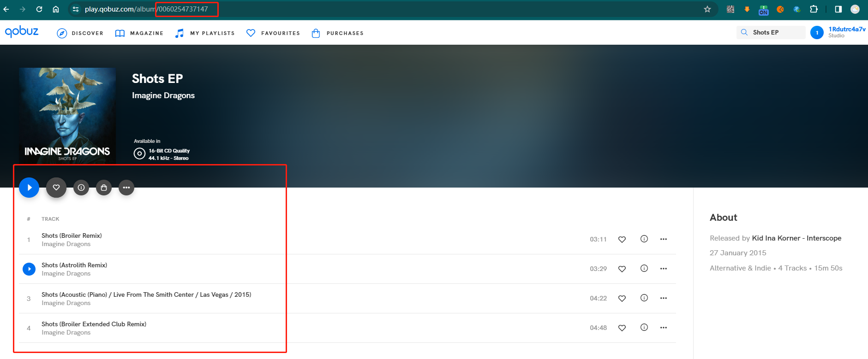Show info for Shots (Astrolith Remix)
Image resolution: width=868 pixels, height=359 pixels.
(644, 268)
